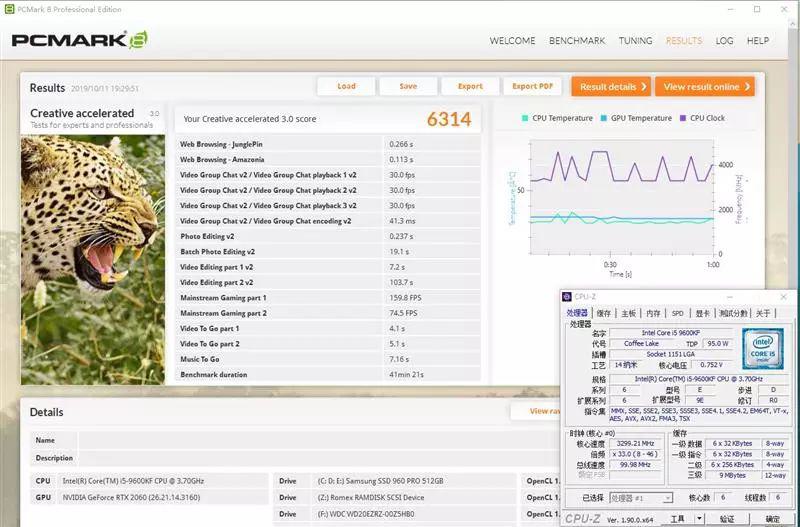The height and width of the screenshot is (527, 800).
Task: Open the 处理器 #1 selection dropdown
Action: [641, 498]
